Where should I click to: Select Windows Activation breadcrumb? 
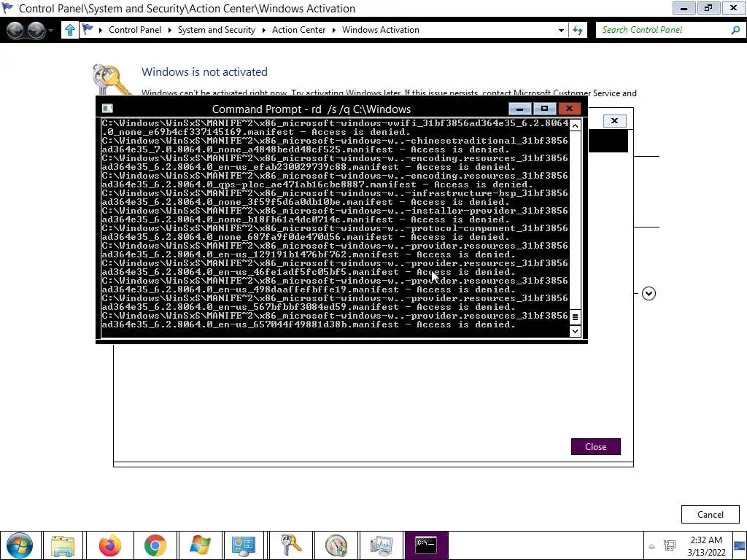tap(381, 29)
